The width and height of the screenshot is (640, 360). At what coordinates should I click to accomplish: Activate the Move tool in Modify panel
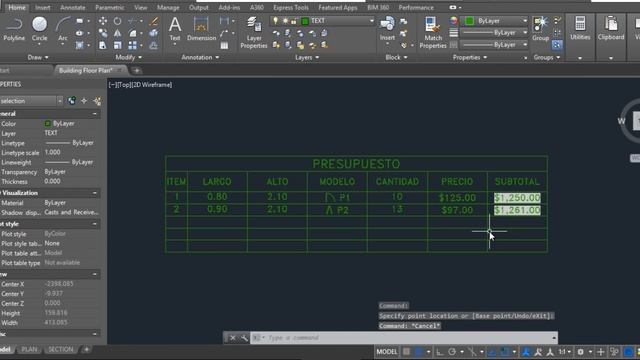pyautogui.click(x=103, y=21)
